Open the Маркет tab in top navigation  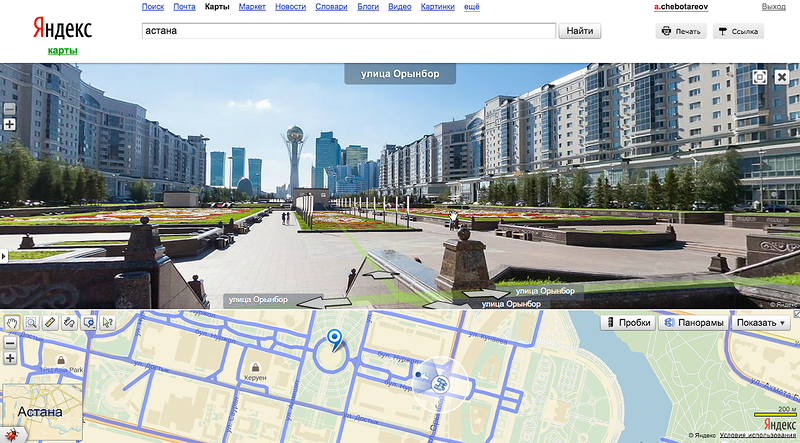(251, 7)
